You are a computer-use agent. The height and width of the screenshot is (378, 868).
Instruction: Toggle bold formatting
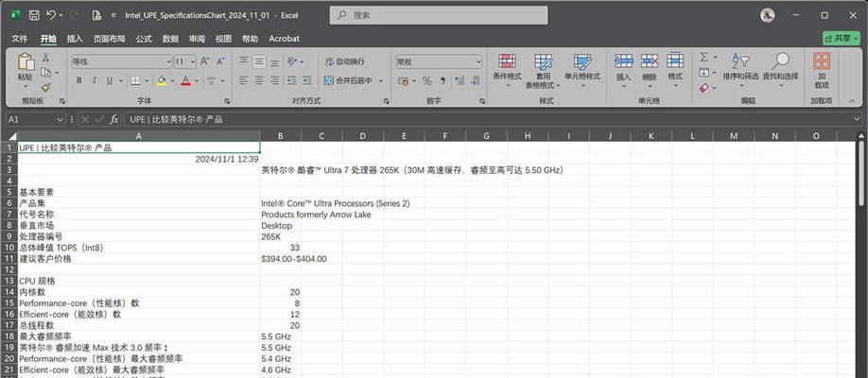pos(79,81)
